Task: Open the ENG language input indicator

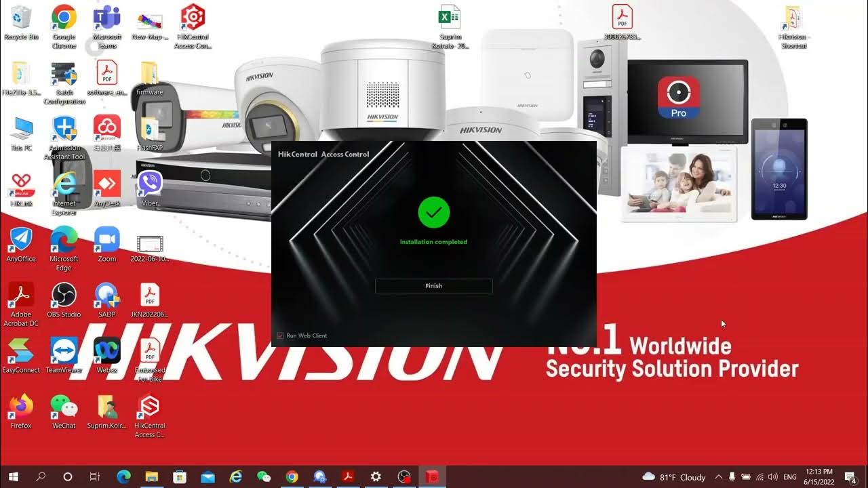Action: tap(790, 477)
